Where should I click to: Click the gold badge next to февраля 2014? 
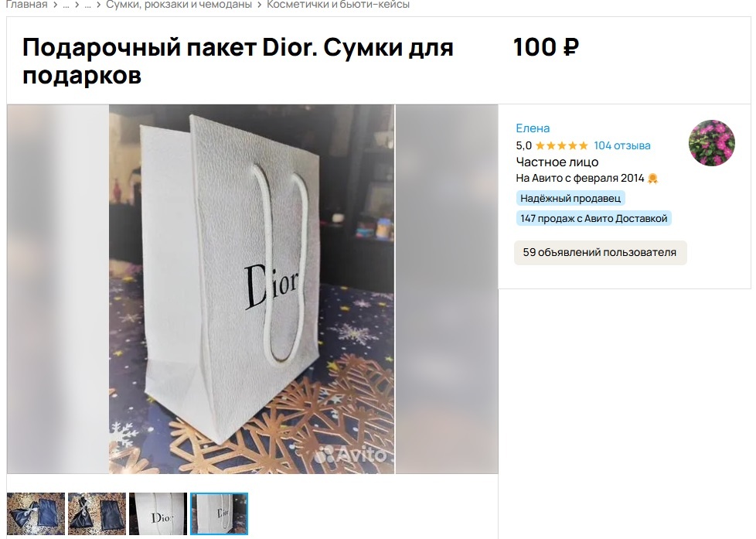[653, 179]
